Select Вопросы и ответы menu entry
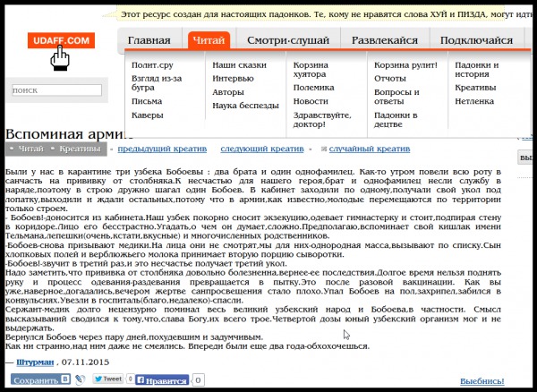This screenshot has width=537, height=392. pos(396,97)
